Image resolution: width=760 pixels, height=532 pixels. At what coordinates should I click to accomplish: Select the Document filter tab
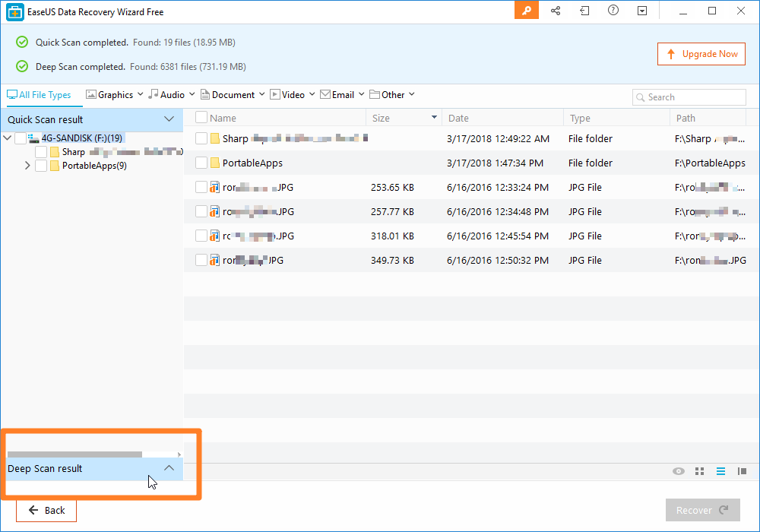(228, 95)
